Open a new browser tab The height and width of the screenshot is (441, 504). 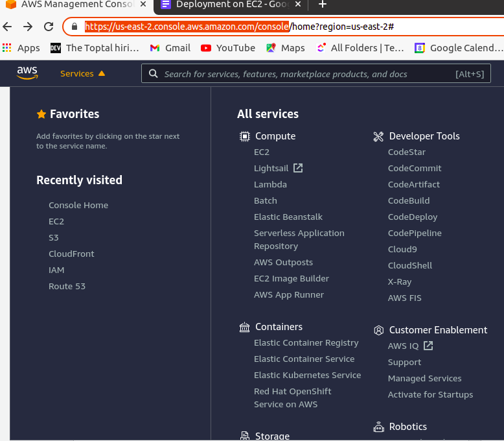tap(323, 5)
